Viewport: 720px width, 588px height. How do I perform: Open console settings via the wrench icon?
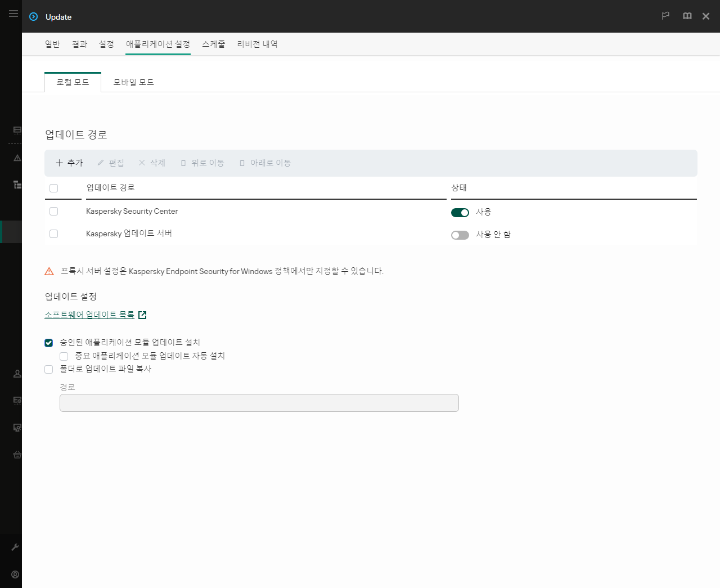(16, 547)
